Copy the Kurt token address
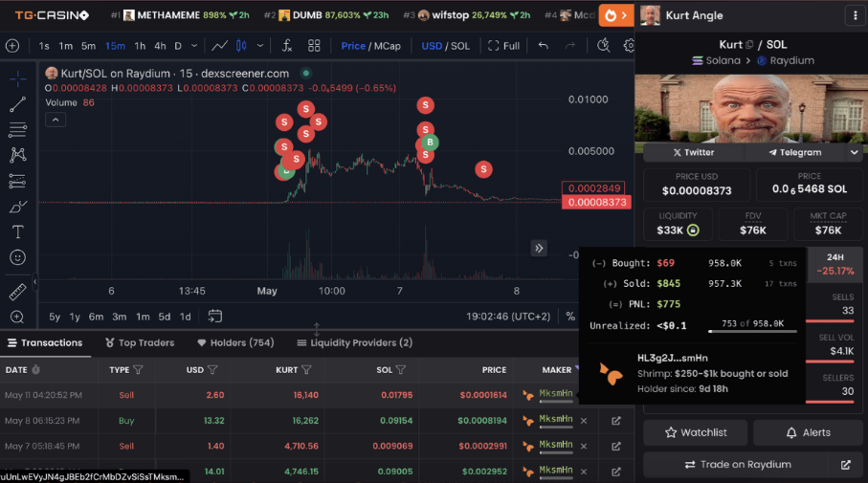 point(749,45)
